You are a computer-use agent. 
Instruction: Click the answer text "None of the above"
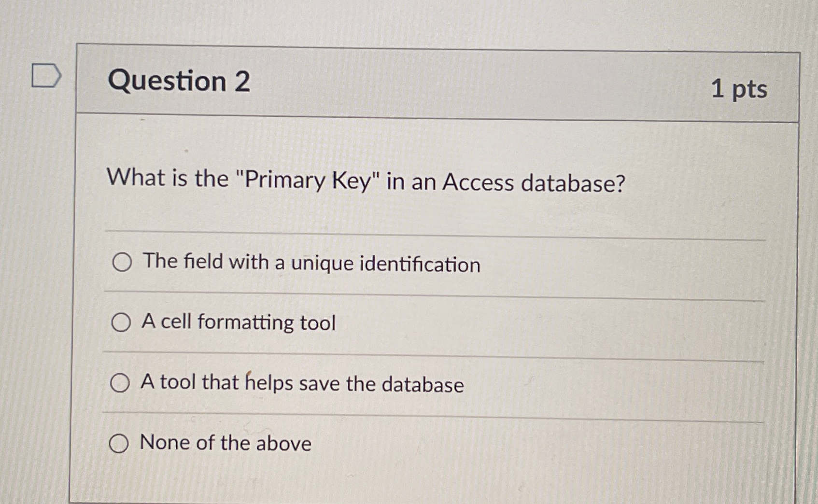(x=224, y=443)
